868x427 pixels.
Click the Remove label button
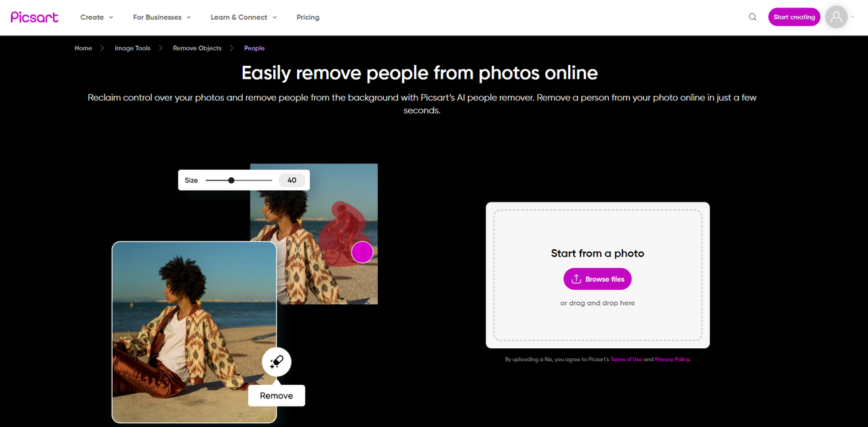pos(277,396)
